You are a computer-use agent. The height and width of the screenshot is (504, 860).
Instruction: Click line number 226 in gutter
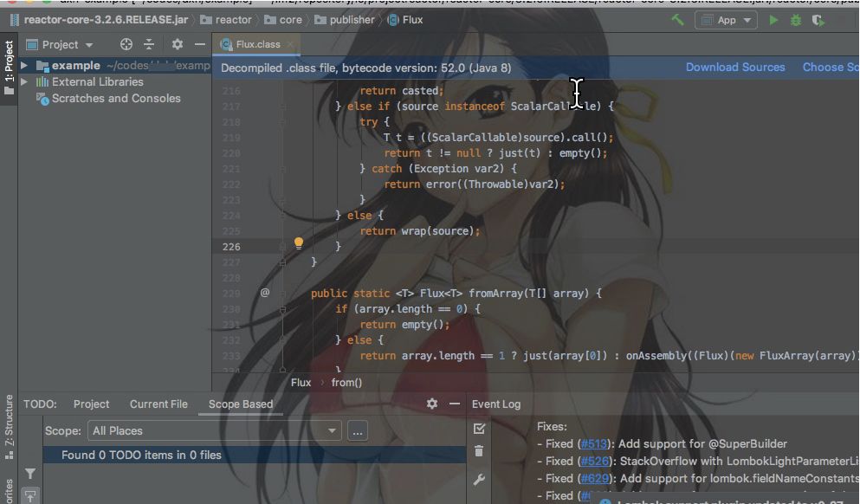tap(231, 247)
